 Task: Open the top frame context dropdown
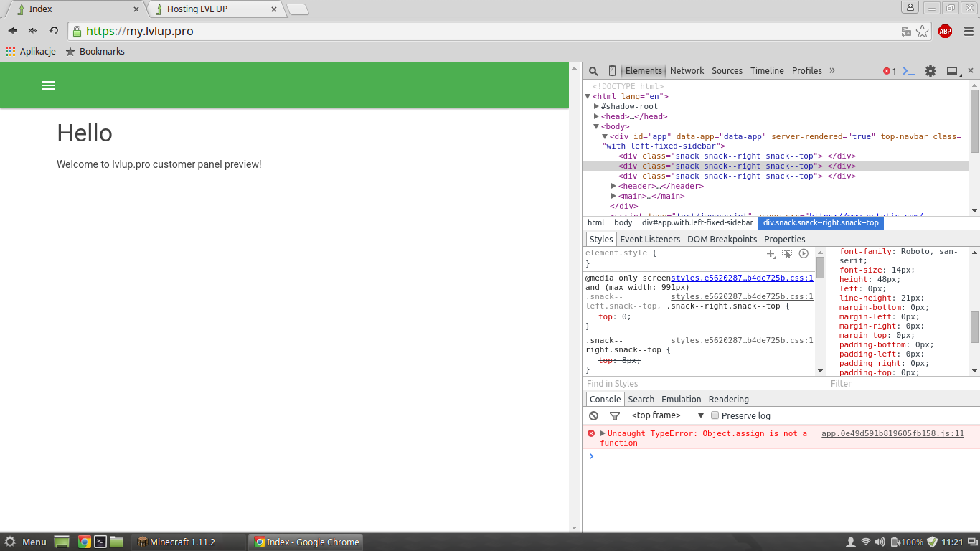(667, 416)
